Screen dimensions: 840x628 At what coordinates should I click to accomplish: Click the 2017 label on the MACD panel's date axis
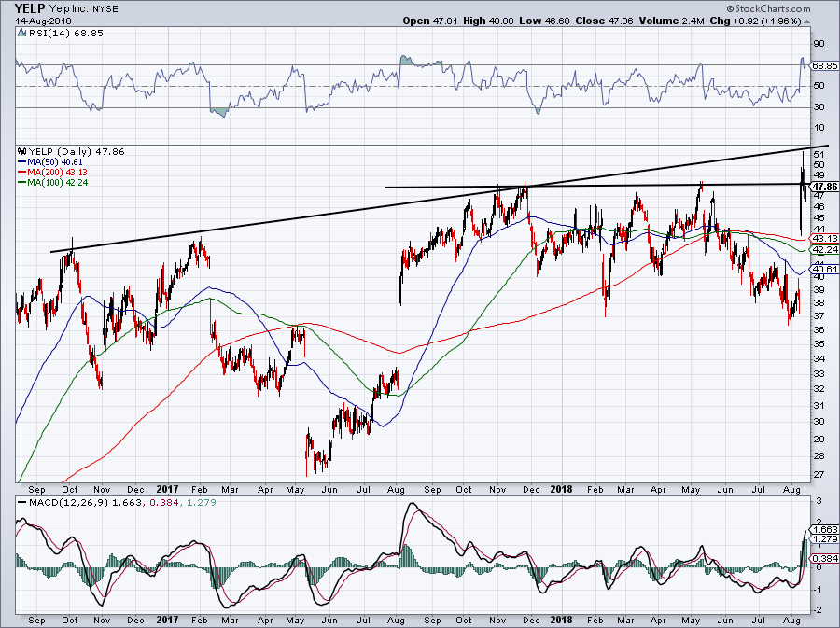168,621
